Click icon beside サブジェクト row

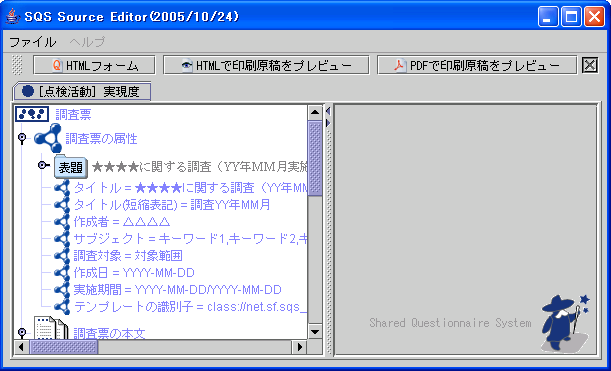pyautogui.click(x=62, y=239)
